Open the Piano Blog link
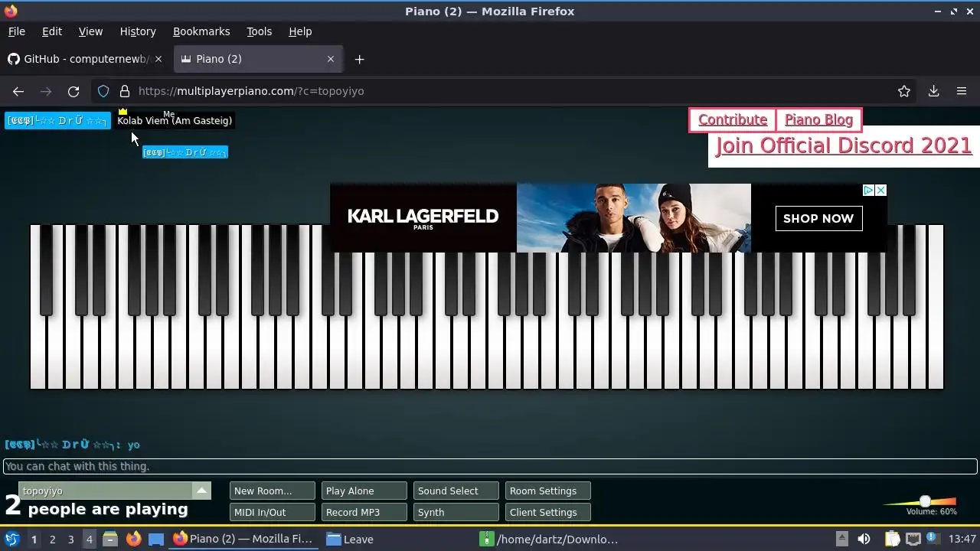 (818, 119)
